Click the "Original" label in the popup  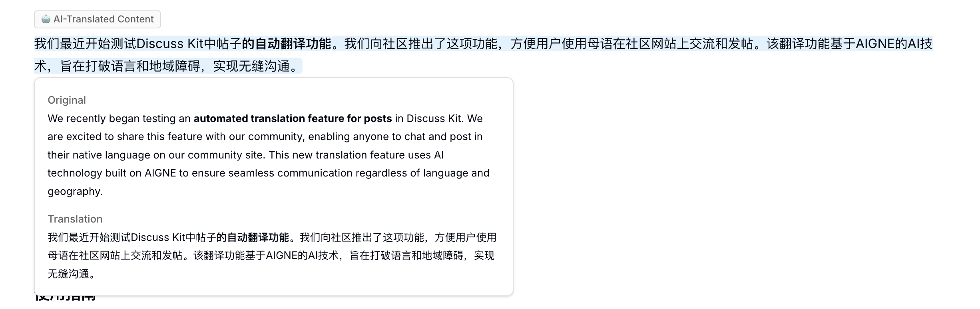67,100
